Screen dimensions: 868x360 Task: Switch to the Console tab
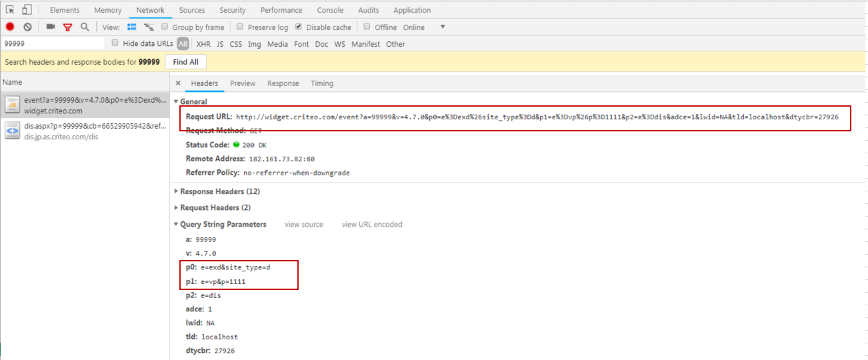330,10
